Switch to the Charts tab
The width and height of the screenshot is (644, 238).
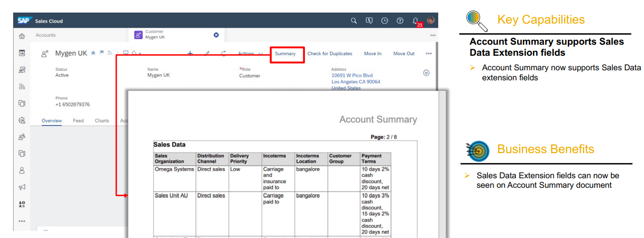point(102,121)
